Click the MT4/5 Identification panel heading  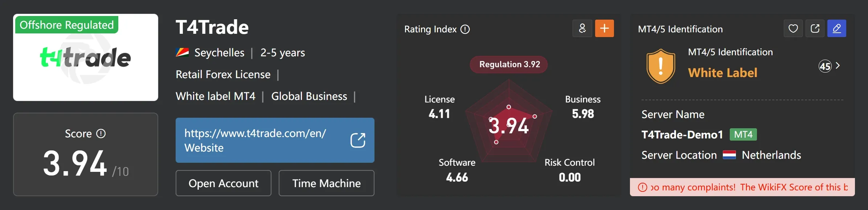coord(680,29)
